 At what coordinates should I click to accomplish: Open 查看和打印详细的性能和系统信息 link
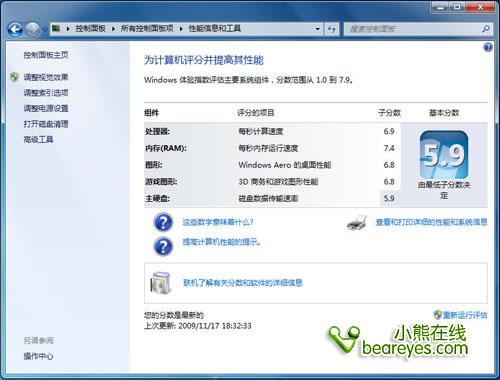pyautogui.click(x=432, y=222)
